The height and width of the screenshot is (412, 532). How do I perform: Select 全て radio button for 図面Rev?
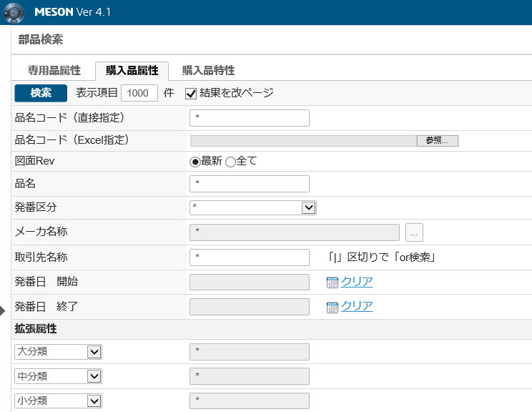coord(230,162)
